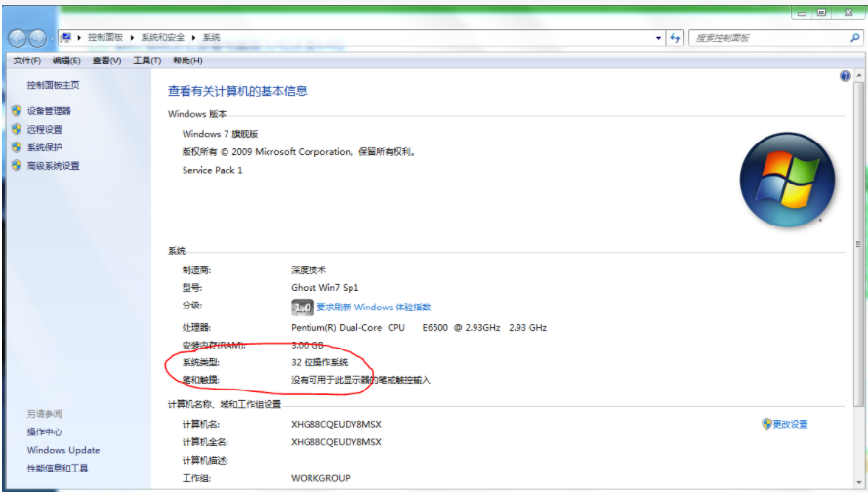The height and width of the screenshot is (492, 868).
Task: Open 操作中心 link
Action: tap(45, 431)
